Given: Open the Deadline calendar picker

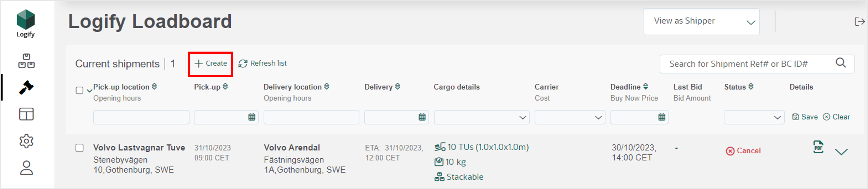Looking at the screenshot, I should pos(661,117).
